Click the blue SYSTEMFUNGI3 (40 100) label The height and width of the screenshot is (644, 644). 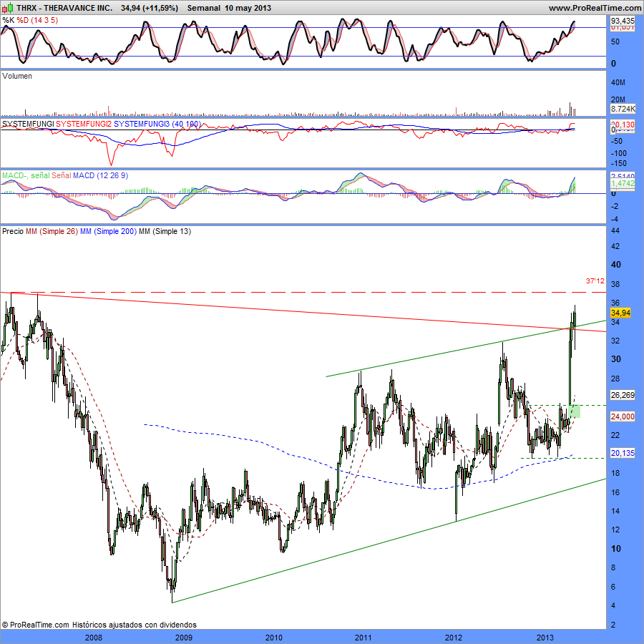tap(157, 124)
